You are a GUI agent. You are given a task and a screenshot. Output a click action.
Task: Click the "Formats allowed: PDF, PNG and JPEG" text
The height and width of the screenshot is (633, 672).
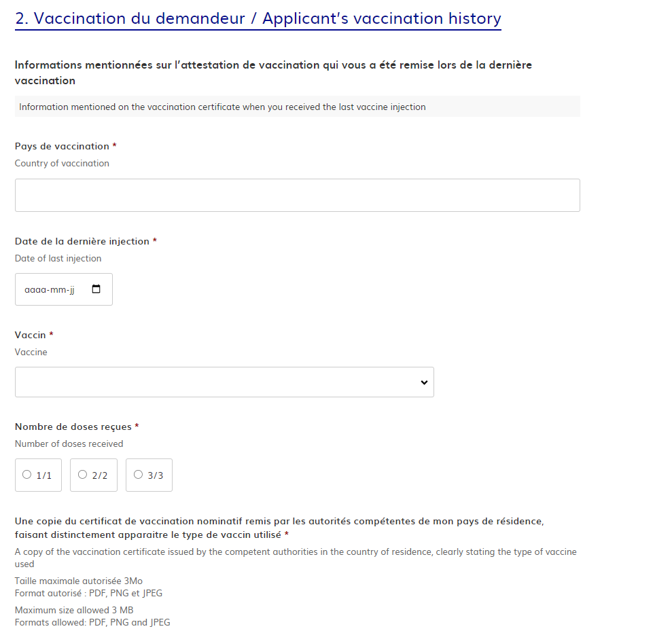[x=92, y=622]
